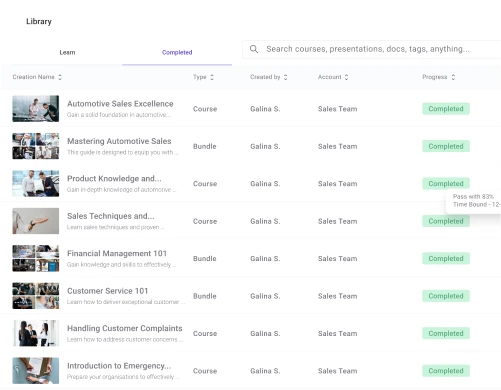The height and width of the screenshot is (390, 501).
Task: Click Completed badge for Mastering Automotive Sales
Action: 446,146
